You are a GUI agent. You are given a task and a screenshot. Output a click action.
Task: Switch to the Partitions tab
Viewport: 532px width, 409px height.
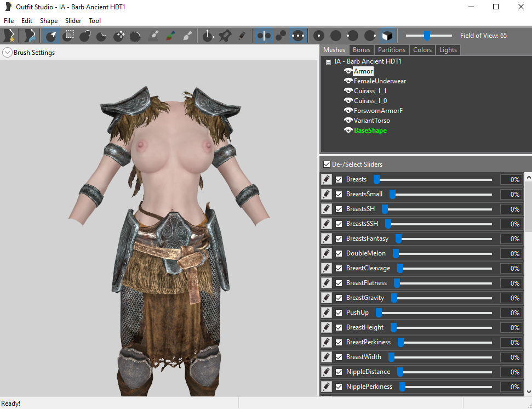coord(392,50)
